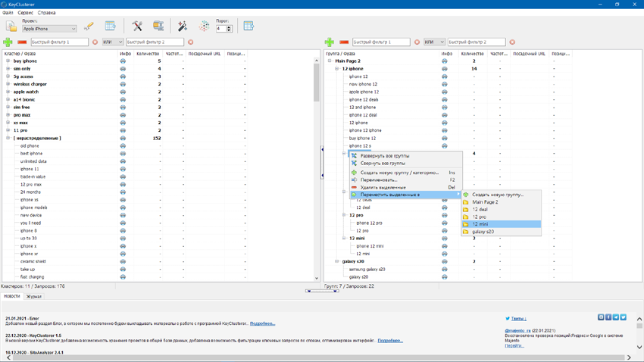
Task: Open the Справка menu
Action: pos(46,13)
